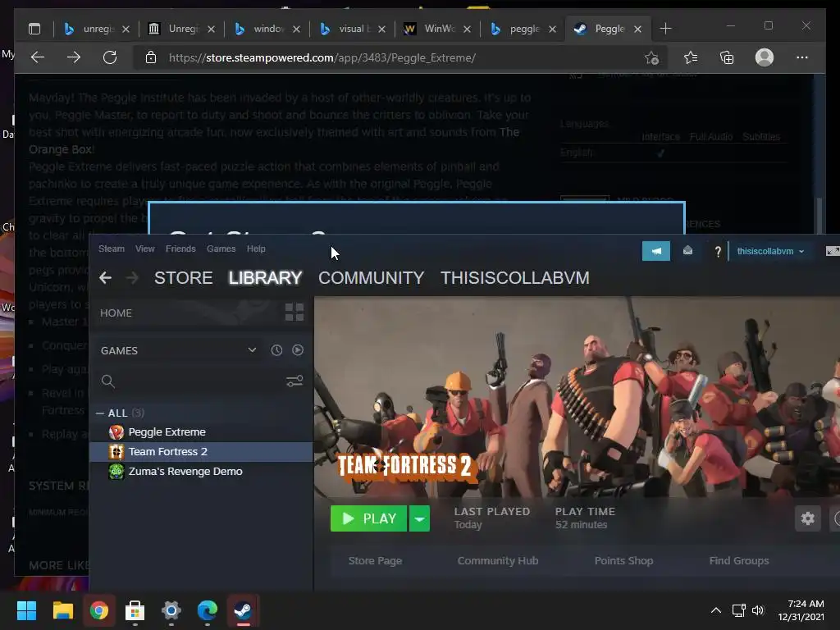This screenshot has width=840, height=630.
Task: Open PLAY button launch options arrow
Action: (419, 518)
